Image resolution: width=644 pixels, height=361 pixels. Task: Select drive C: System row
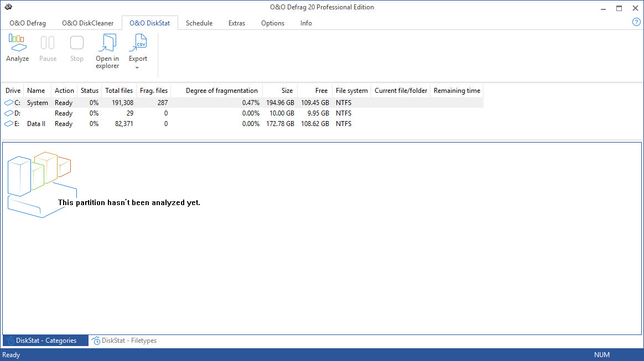[37, 103]
